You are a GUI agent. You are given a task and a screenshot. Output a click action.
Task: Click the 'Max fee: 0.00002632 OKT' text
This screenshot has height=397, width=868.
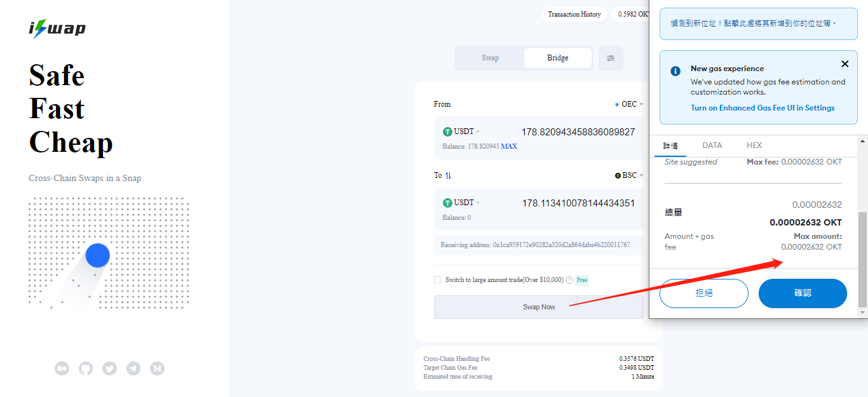coord(794,162)
